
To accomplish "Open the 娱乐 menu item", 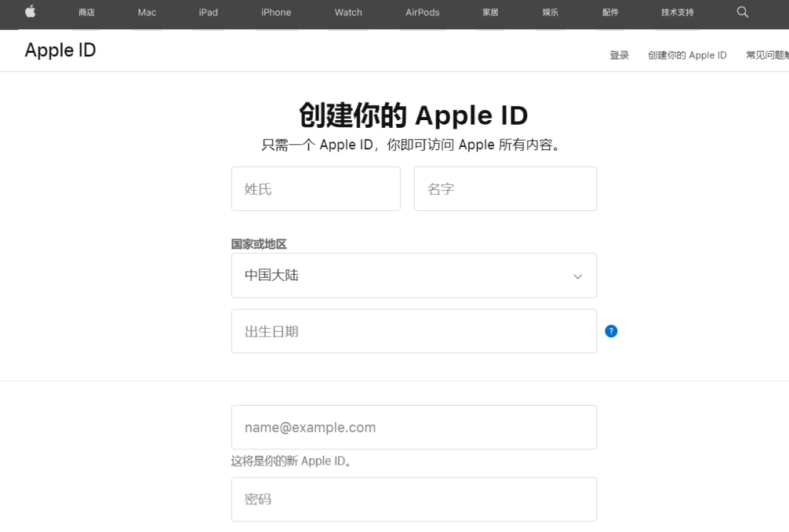I will (x=549, y=12).
